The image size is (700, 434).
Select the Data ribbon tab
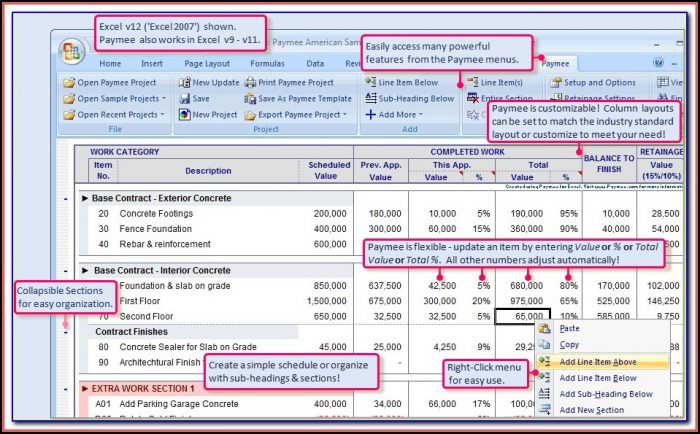[x=315, y=63]
